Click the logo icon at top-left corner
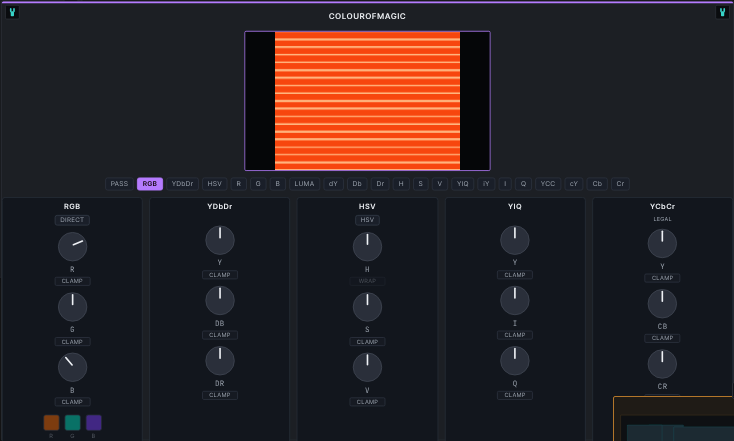734x441 pixels. pyautogui.click(x=12, y=12)
